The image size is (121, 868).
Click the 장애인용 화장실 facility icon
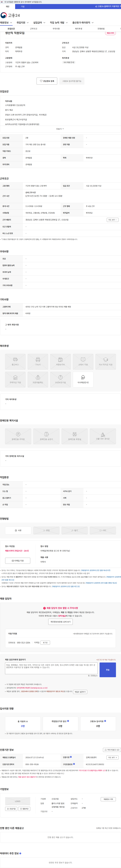75,436
